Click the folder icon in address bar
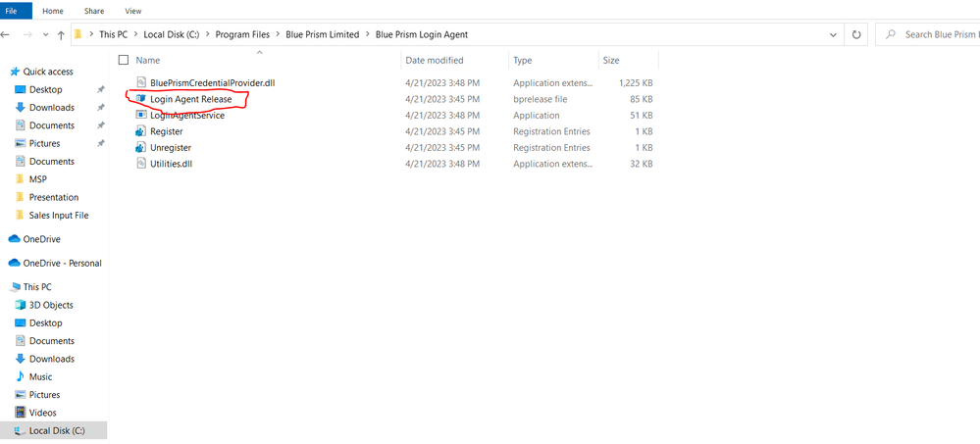 click(78, 34)
